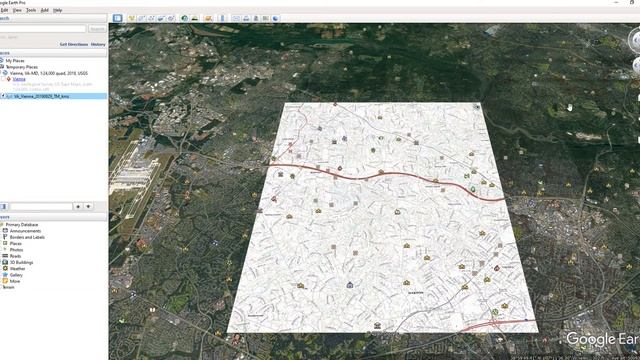Open the Add menu
This screenshot has width=640, height=360.
click(44, 10)
